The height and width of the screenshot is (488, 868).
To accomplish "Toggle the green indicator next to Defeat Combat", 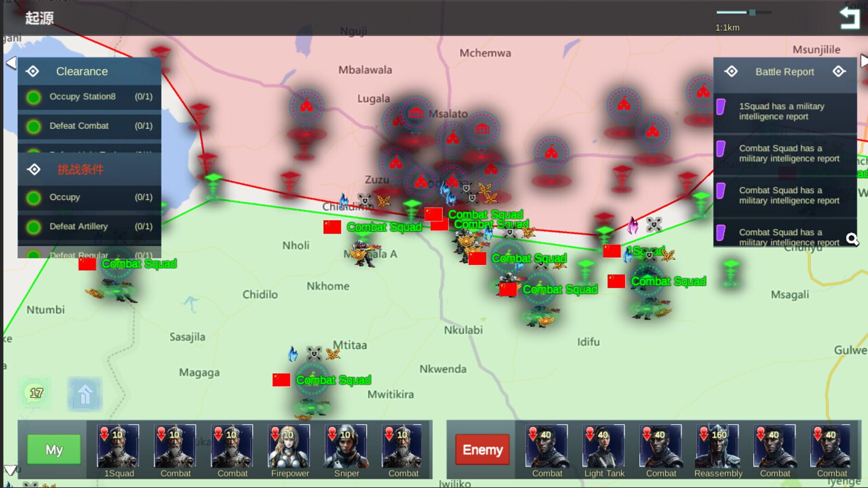I will point(33,126).
